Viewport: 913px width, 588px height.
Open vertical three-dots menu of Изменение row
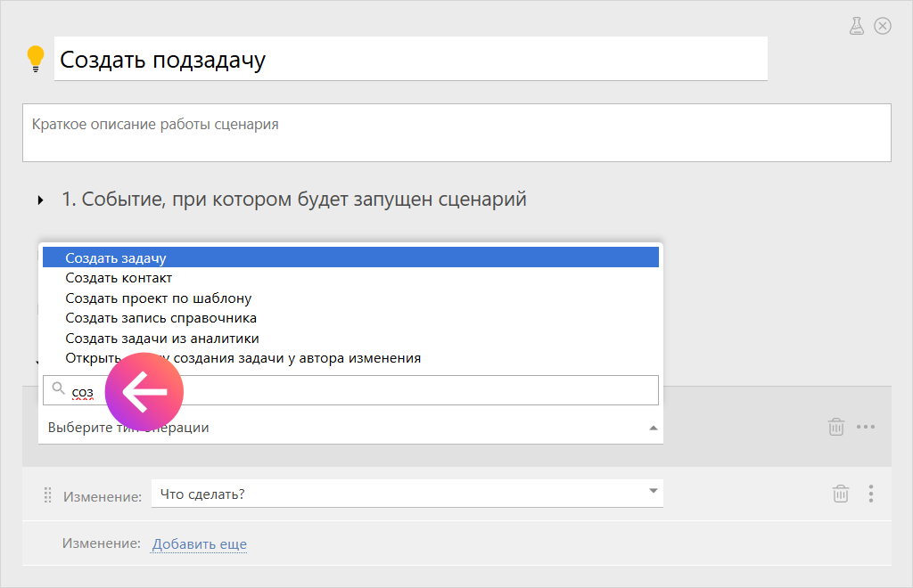pos(870,494)
